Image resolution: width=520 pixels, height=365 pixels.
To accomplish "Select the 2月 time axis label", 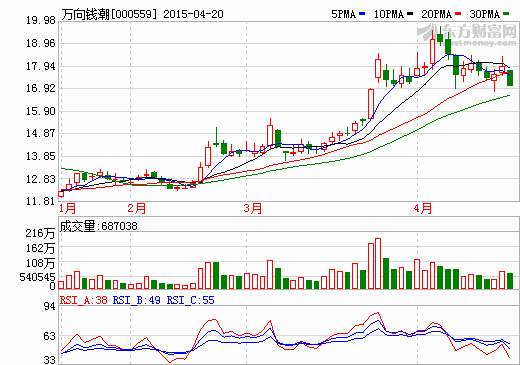I will [x=137, y=209].
